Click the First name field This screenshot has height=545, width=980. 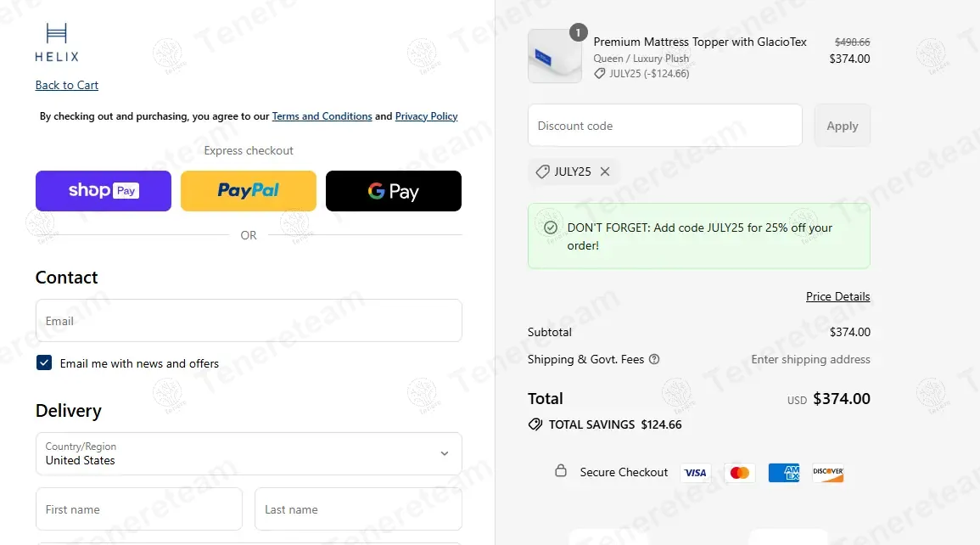139,509
